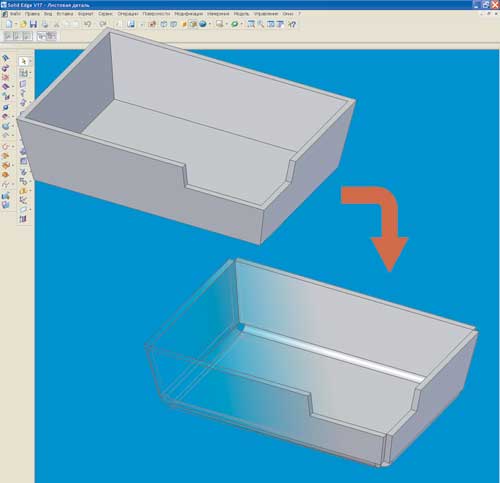The image size is (500, 483).
Task: Print using the printer icon
Action: click(x=45, y=24)
